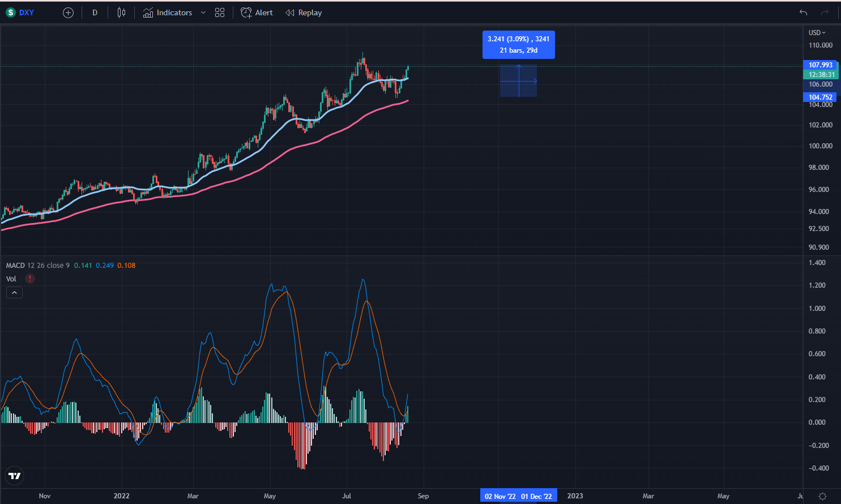Click the undo arrow icon
This screenshot has height=504, width=841.
point(804,11)
